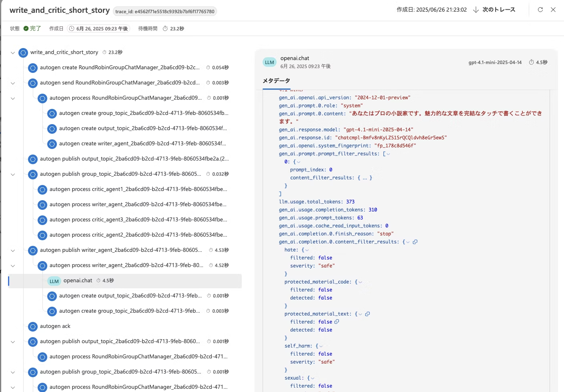
Task: Click llm.usage.total_tokens value 373
Action: (350, 202)
